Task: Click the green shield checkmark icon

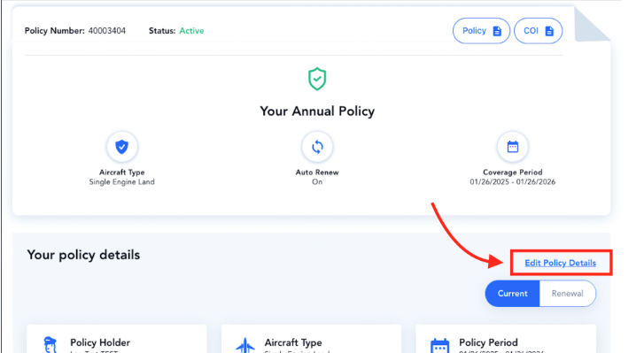Action: click(317, 79)
